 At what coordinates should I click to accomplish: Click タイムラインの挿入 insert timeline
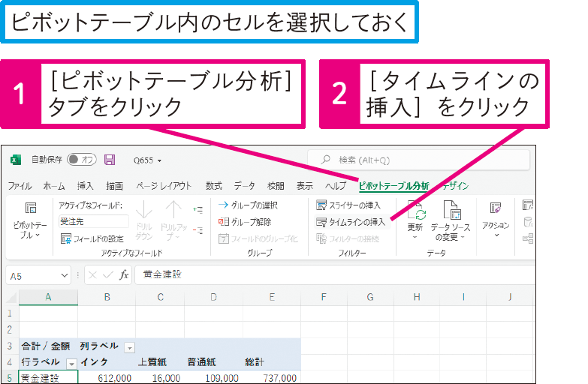[x=351, y=222]
